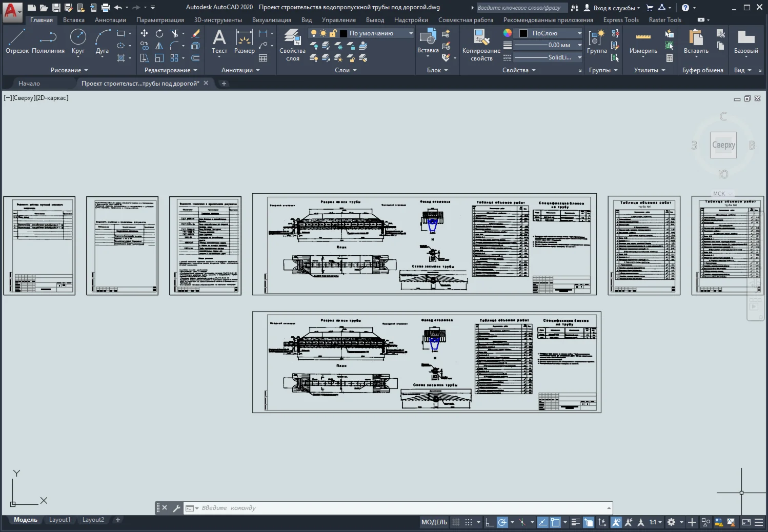Choose the Rotate tool icon
This screenshot has height=532, width=768.
(x=159, y=33)
